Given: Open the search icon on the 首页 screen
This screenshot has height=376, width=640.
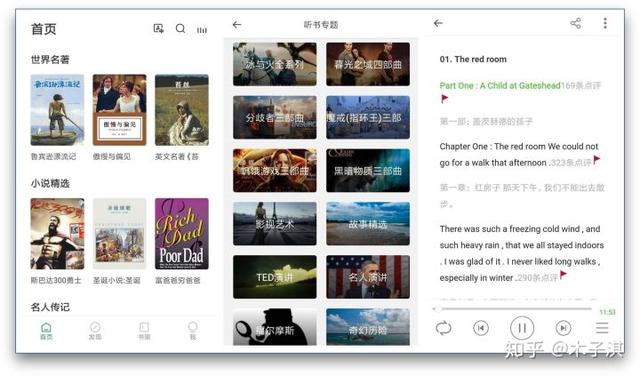Looking at the screenshot, I should [180, 29].
